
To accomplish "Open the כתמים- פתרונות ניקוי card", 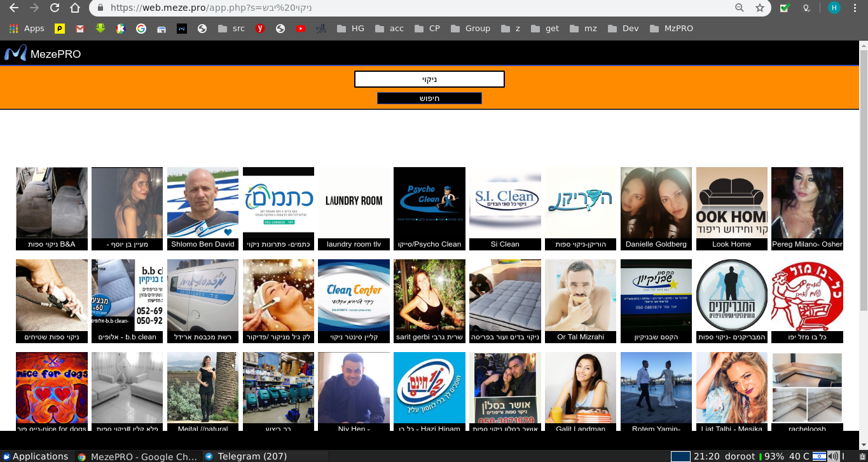I will (279, 208).
